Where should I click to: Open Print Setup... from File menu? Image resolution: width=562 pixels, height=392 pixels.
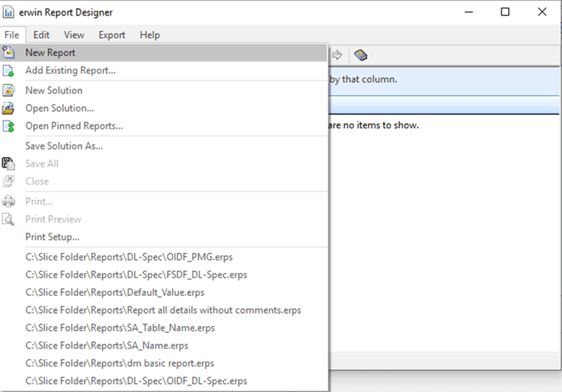(x=164, y=237)
